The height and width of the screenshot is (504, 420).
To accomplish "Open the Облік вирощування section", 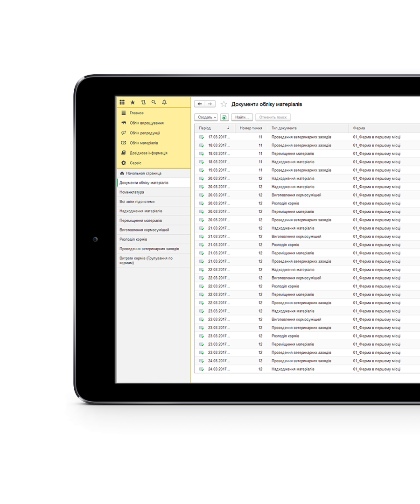I will pyautogui.click(x=147, y=123).
